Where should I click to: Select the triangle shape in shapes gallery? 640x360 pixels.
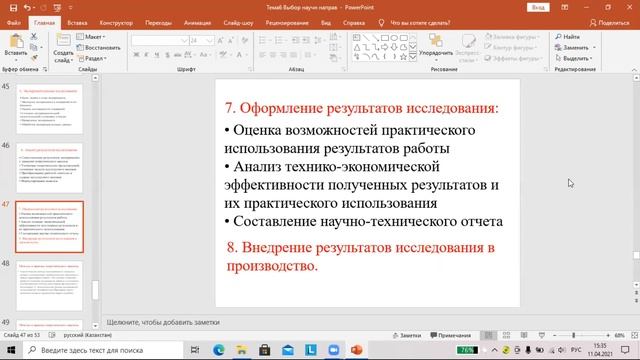(357, 47)
